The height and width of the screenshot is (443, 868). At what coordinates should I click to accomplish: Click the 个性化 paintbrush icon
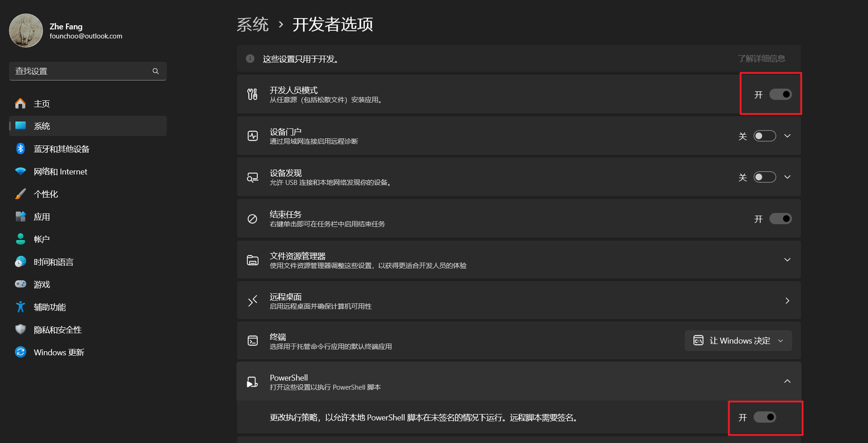click(20, 194)
